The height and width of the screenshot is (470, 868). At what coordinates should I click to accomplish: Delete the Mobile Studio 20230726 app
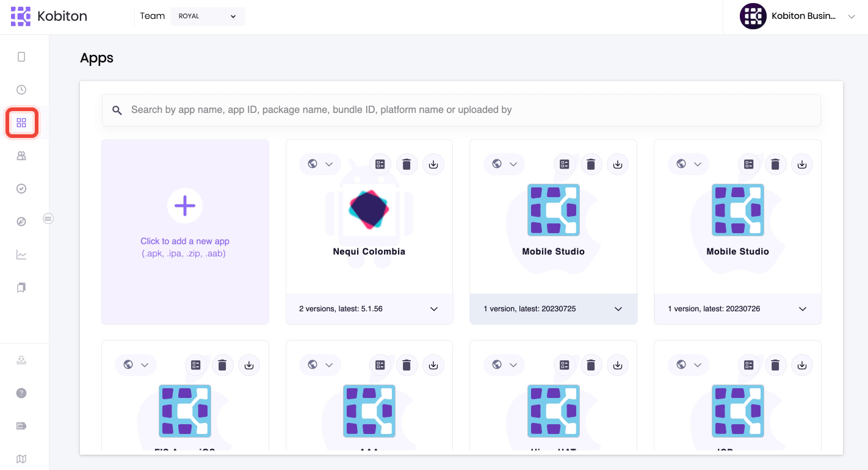(x=776, y=164)
